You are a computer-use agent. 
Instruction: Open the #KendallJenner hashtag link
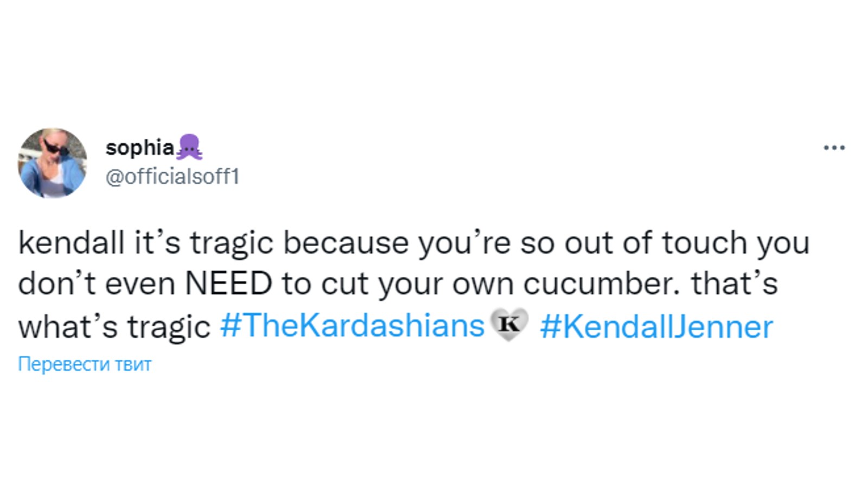(x=656, y=326)
